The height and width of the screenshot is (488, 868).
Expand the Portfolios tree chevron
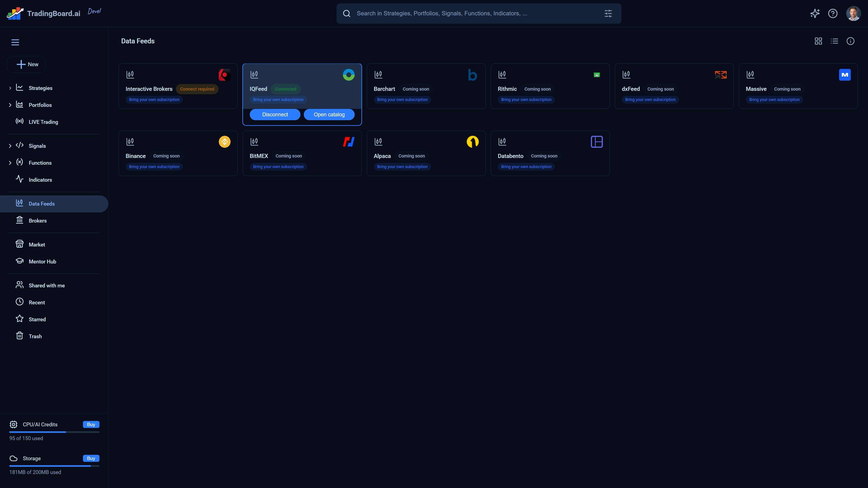coord(10,105)
